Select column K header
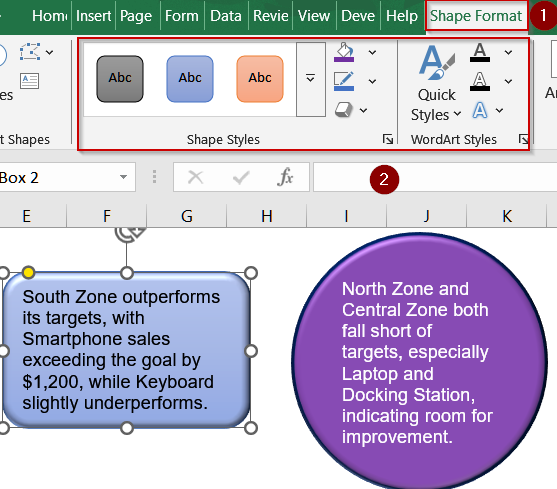Image resolution: width=557 pixels, height=489 pixels. click(x=506, y=216)
